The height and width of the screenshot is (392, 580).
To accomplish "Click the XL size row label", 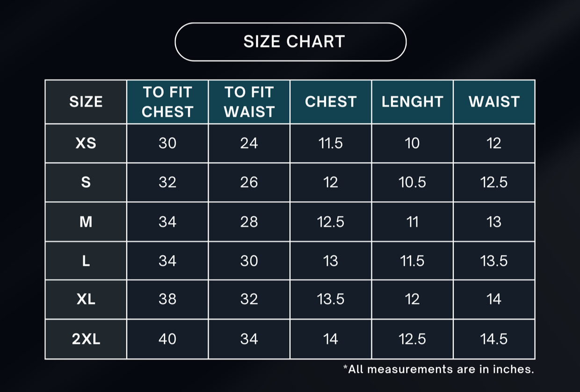I will [86, 299].
